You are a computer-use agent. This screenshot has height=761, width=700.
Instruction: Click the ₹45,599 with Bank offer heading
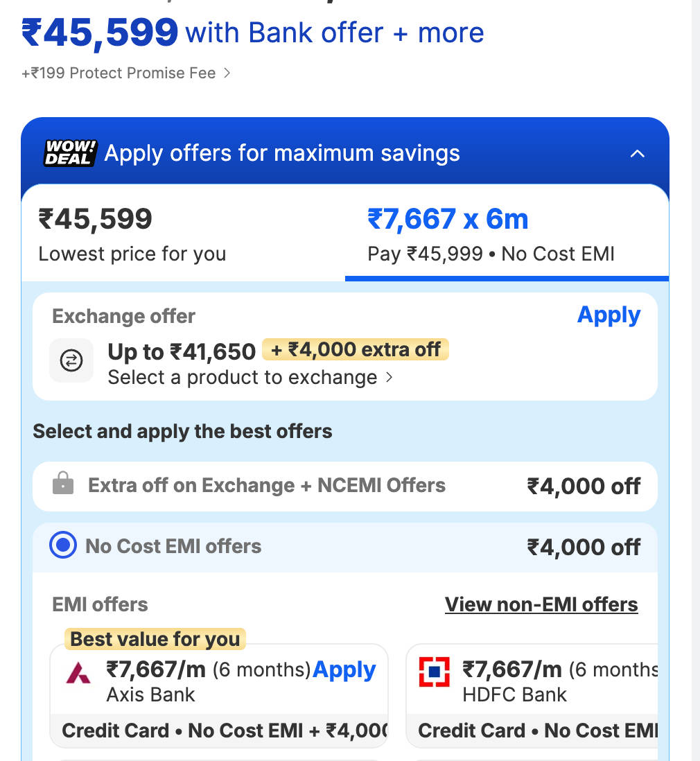coord(253,33)
